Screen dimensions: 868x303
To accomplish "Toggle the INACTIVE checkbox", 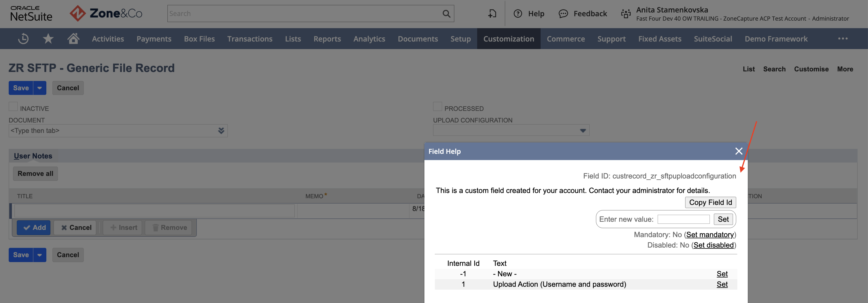I will coord(13,107).
